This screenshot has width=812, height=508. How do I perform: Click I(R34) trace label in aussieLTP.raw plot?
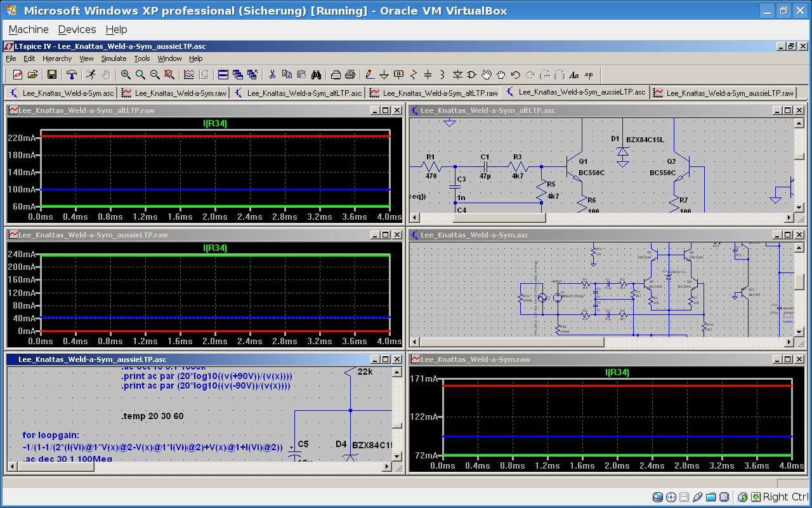[x=215, y=248]
